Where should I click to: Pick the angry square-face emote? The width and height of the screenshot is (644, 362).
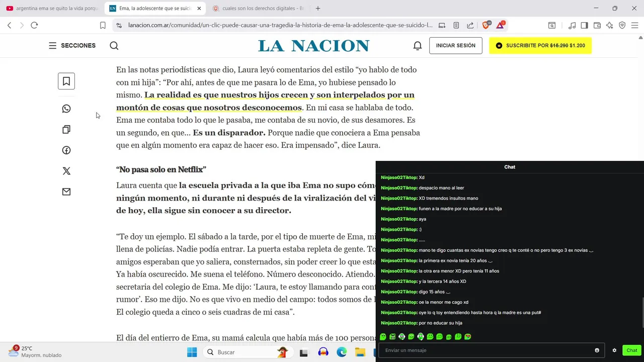[392, 337]
